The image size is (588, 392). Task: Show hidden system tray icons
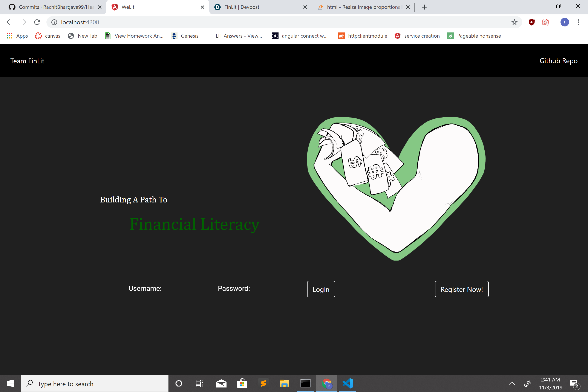(512, 383)
